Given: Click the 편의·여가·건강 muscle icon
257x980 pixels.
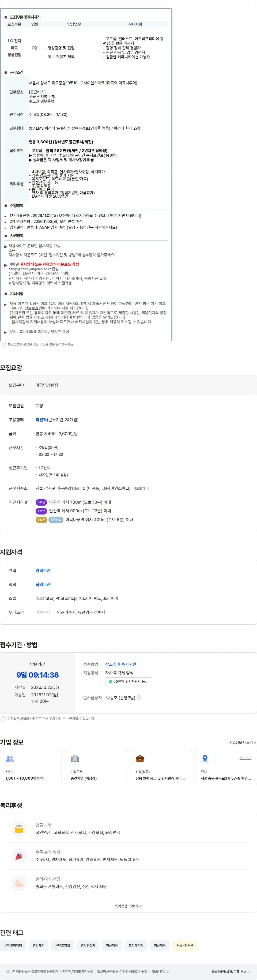Looking at the screenshot, I should tap(19, 883).
